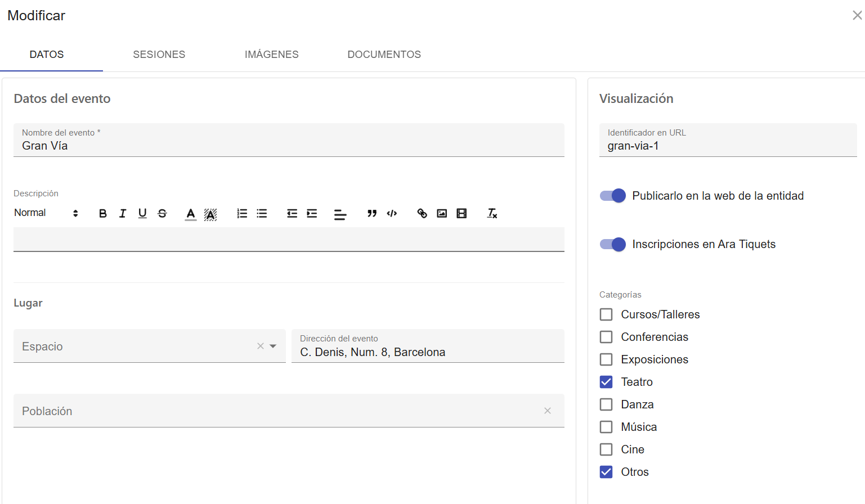Check the Exposiciones category
The width and height of the screenshot is (865, 504).
point(606,359)
